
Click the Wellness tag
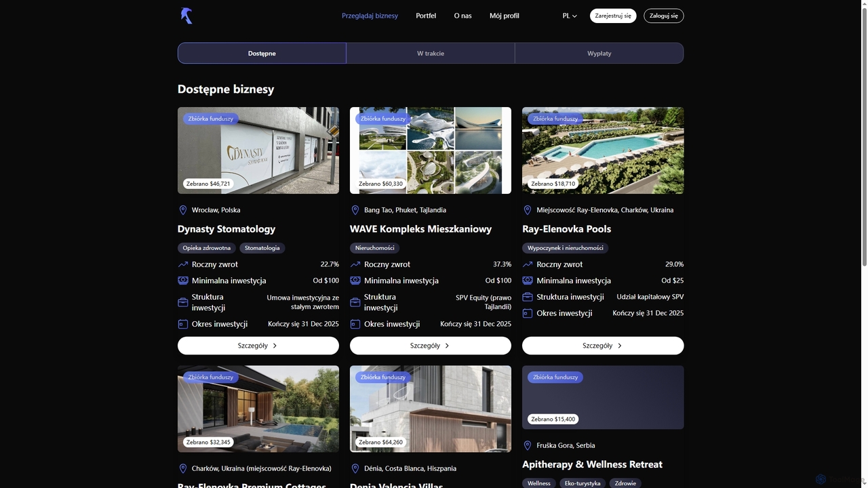tap(539, 483)
